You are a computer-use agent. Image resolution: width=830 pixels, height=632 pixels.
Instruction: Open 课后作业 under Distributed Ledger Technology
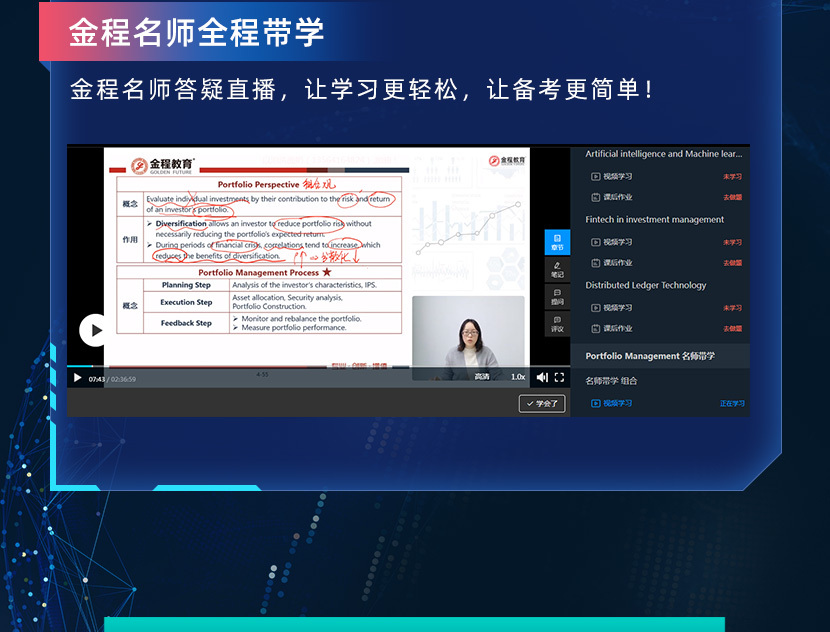[x=617, y=328]
